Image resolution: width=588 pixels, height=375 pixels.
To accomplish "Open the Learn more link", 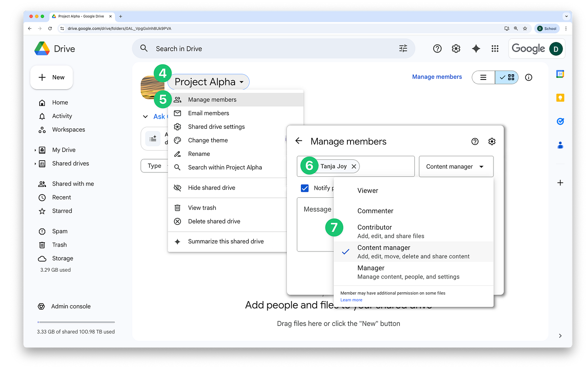I will click(x=351, y=300).
